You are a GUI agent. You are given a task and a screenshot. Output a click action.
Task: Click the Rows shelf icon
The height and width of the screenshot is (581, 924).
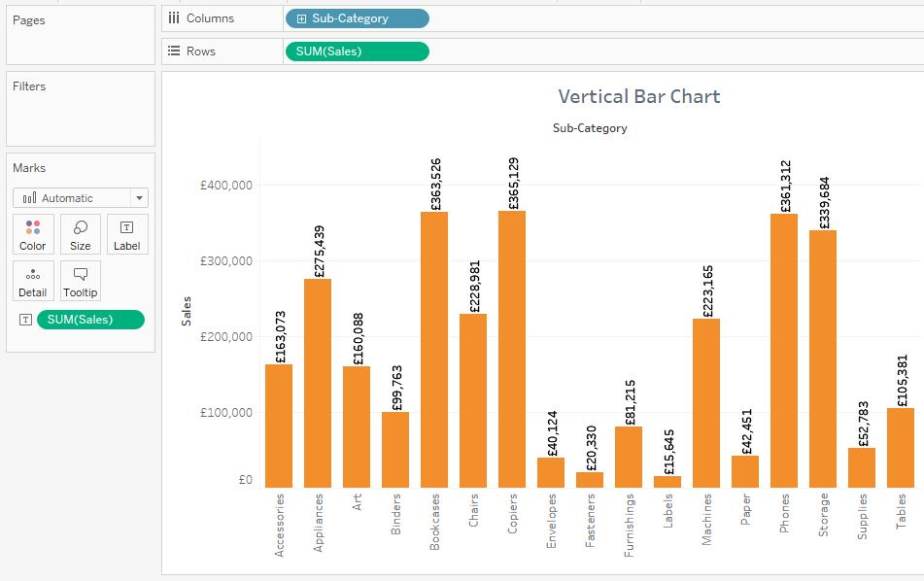click(x=175, y=51)
